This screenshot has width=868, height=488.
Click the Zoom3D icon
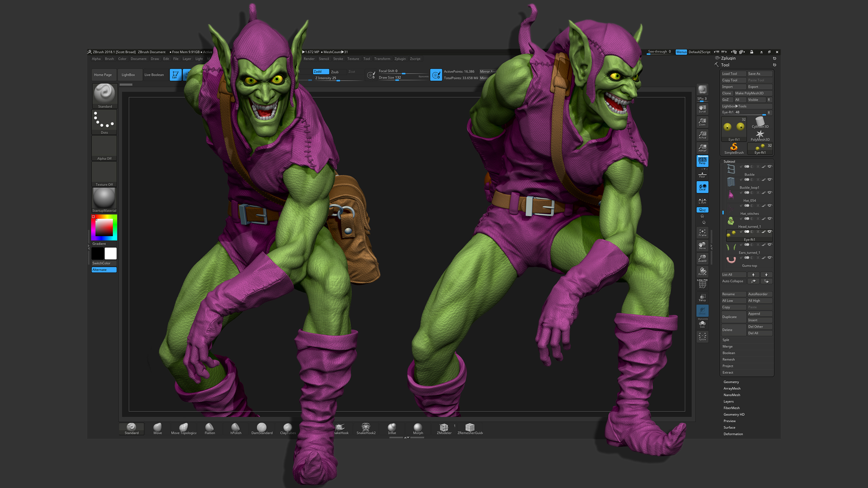pos(702,259)
